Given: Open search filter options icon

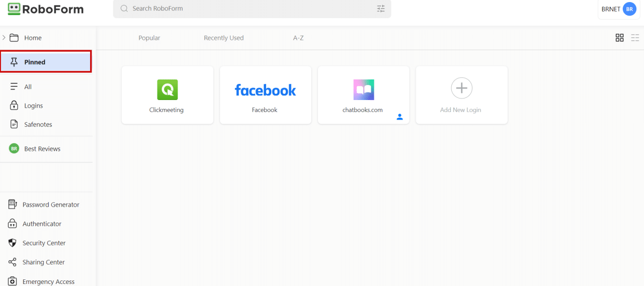Looking at the screenshot, I should (x=380, y=9).
